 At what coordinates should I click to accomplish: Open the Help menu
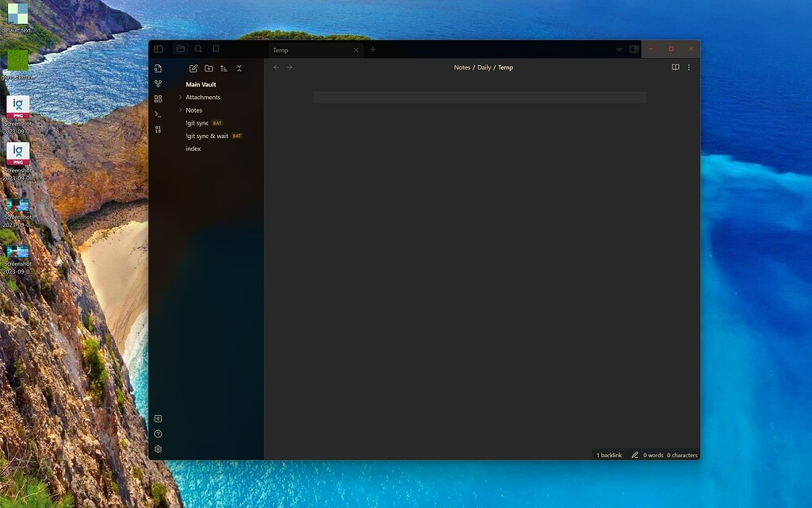pos(158,433)
